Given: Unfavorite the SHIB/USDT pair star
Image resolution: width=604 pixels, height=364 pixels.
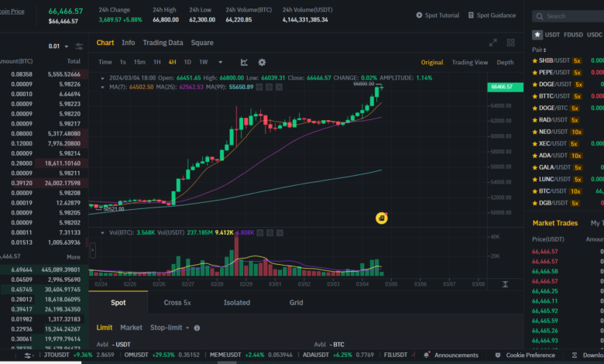Looking at the screenshot, I should pos(534,60).
